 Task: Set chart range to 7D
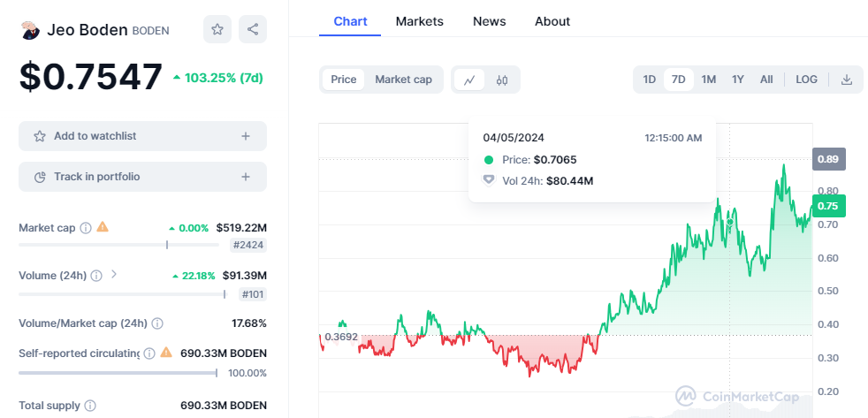tap(679, 80)
